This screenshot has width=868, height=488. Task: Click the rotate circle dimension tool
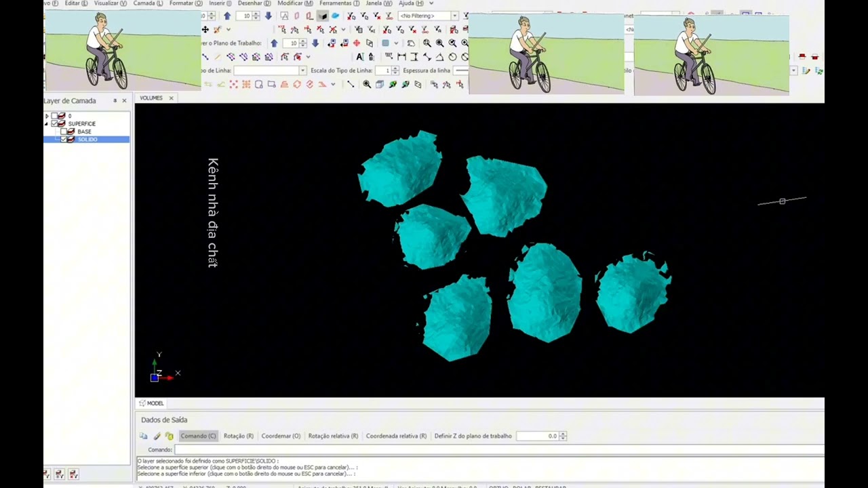453,57
